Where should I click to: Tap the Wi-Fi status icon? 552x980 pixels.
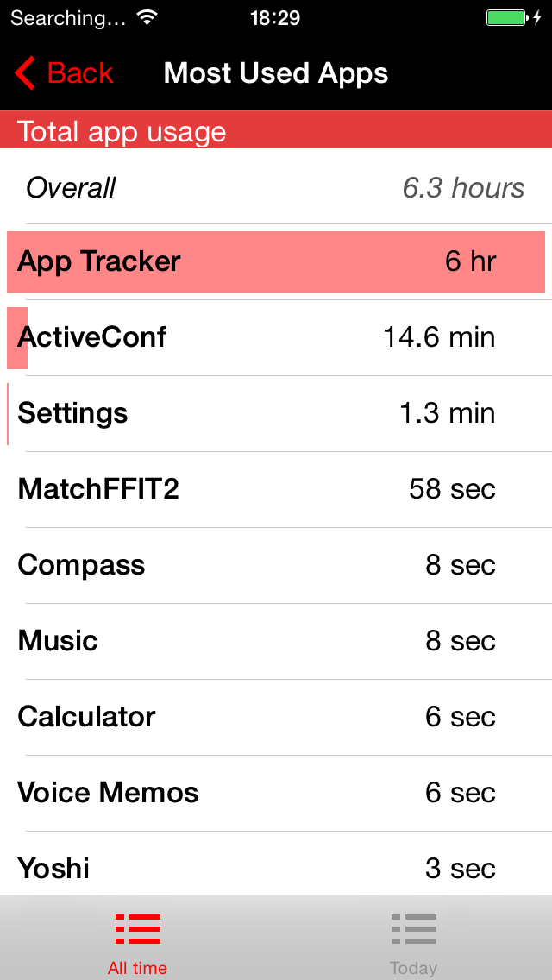147,18
